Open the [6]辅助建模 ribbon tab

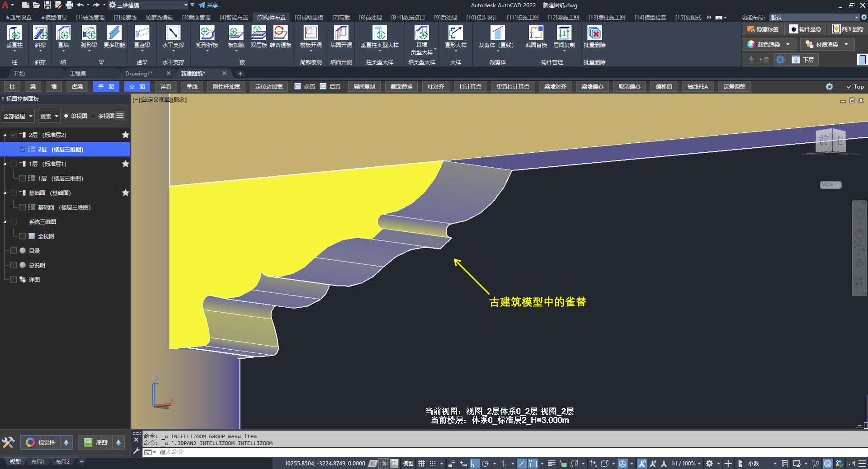pos(309,18)
